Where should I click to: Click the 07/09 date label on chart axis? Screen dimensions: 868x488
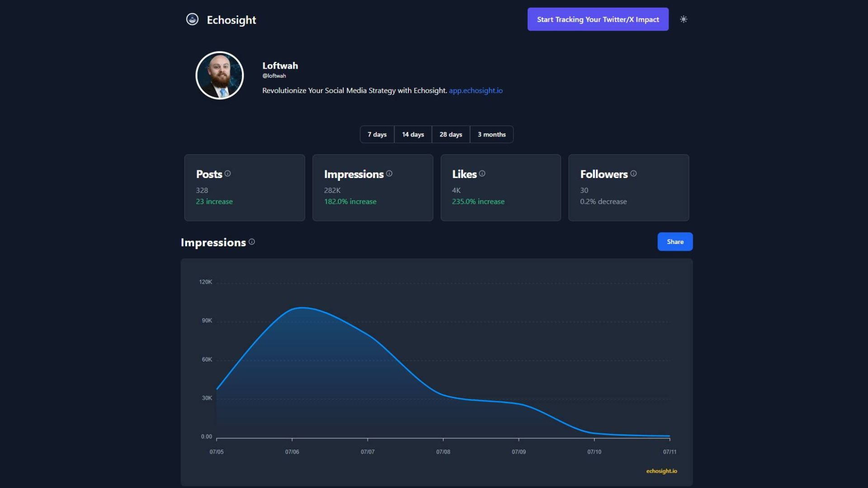click(519, 452)
